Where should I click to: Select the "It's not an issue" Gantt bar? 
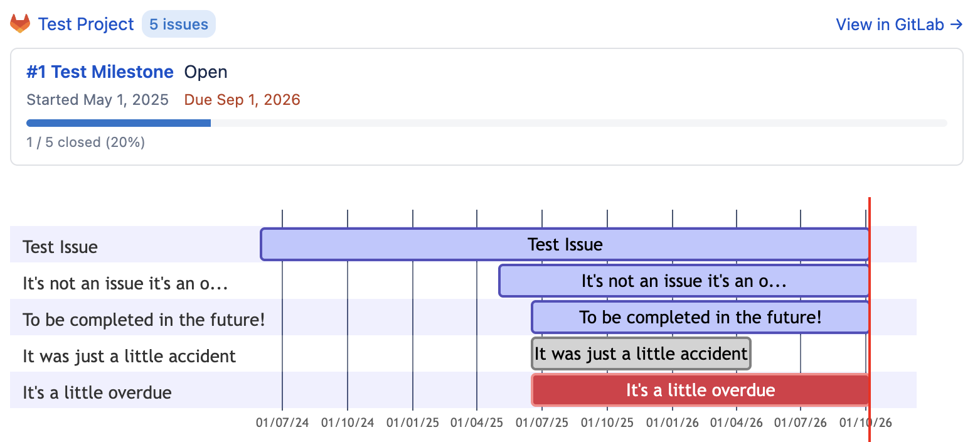click(x=684, y=281)
